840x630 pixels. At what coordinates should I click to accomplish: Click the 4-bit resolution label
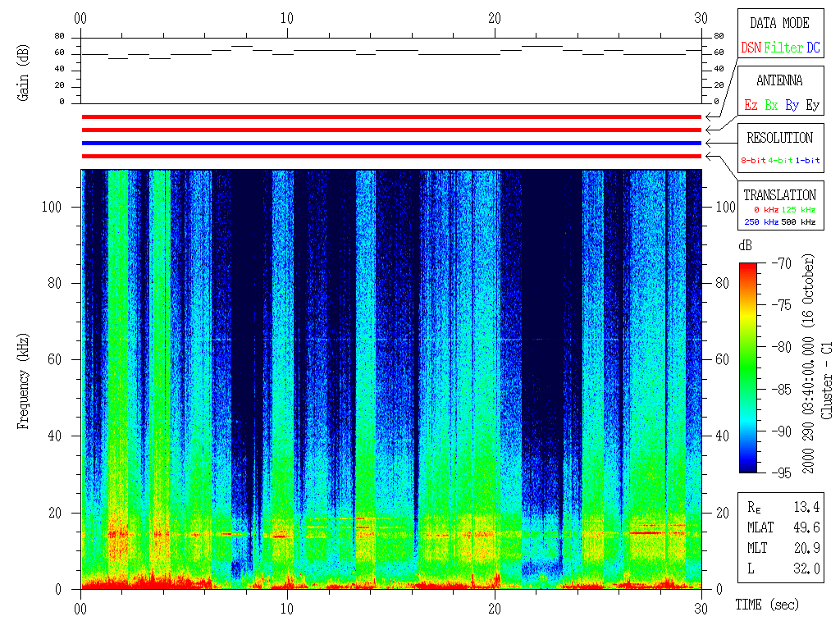click(781, 161)
